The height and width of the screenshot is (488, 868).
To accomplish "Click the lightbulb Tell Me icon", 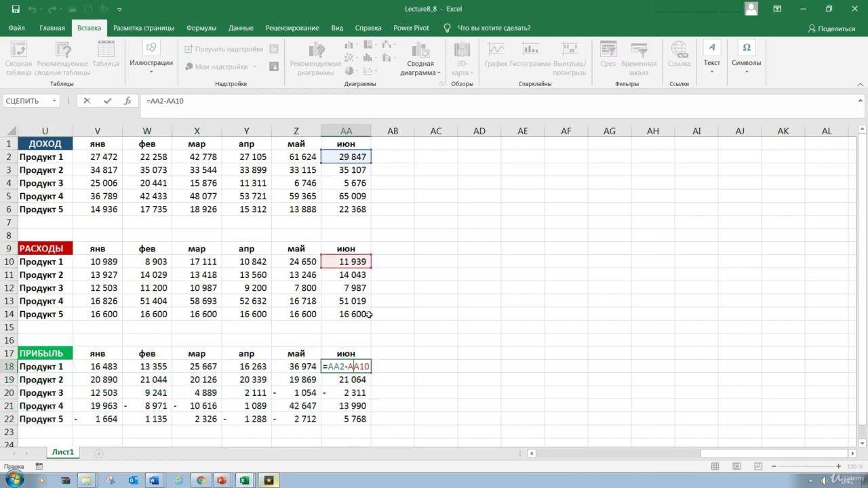I will tap(447, 28).
